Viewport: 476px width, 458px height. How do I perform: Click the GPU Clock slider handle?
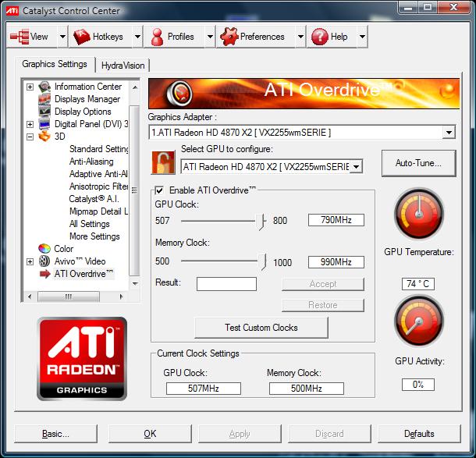(x=260, y=222)
